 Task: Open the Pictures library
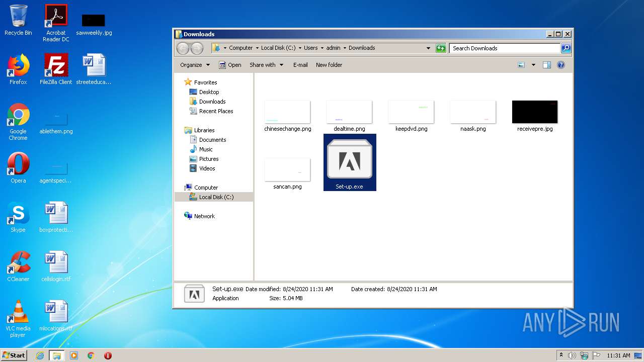[209, 159]
